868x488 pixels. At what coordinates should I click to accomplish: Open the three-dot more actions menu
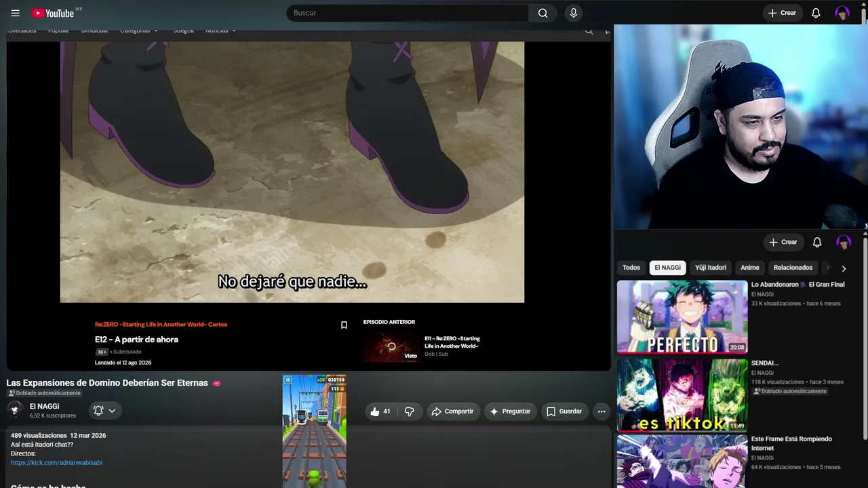click(601, 411)
